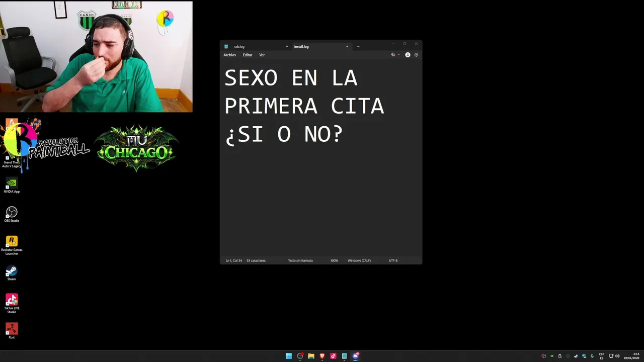Open Brave browser from the taskbar
The height and width of the screenshot is (362, 644).
[x=322, y=356]
